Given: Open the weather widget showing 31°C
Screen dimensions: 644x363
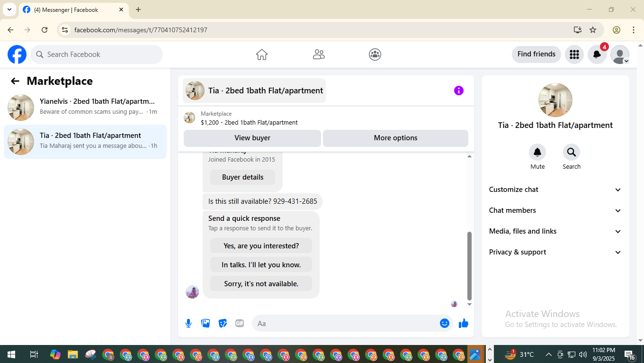Looking at the screenshot, I should coord(519,354).
